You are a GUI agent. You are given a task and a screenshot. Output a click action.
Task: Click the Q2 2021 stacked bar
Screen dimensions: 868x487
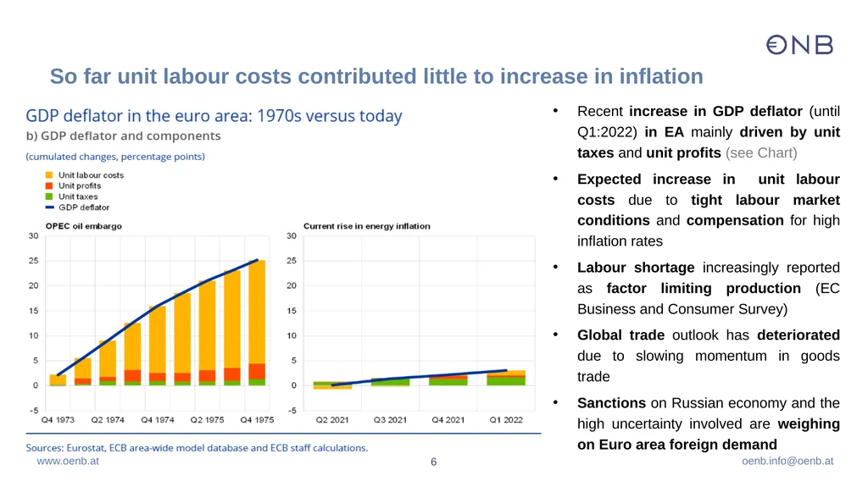point(332,385)
